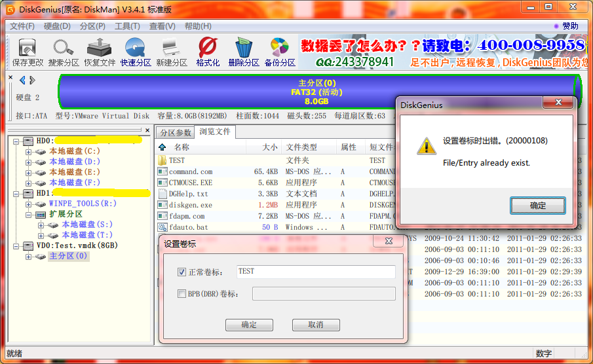Open the 分区(P) menu
Screen dimensions: 593x364
[x=92, y=26]
